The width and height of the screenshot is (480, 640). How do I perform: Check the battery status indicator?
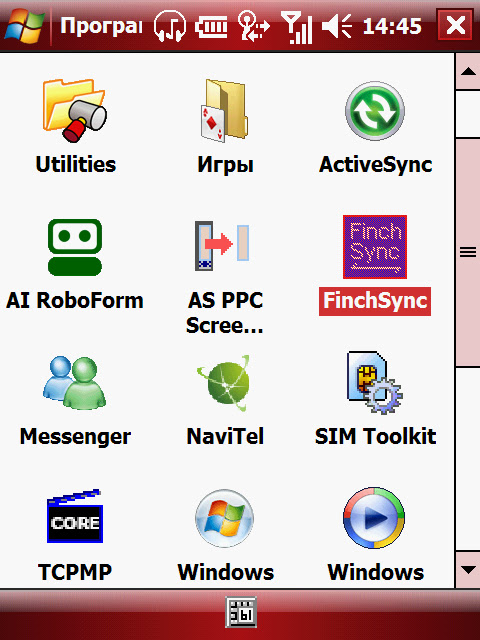point(211,27)
